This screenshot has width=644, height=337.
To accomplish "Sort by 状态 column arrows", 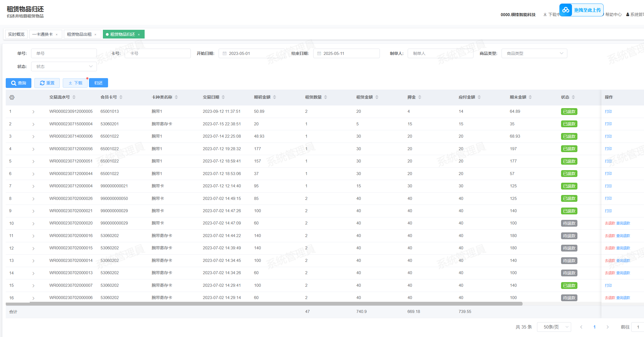I will pyautogui.click(x=573, y=97).
